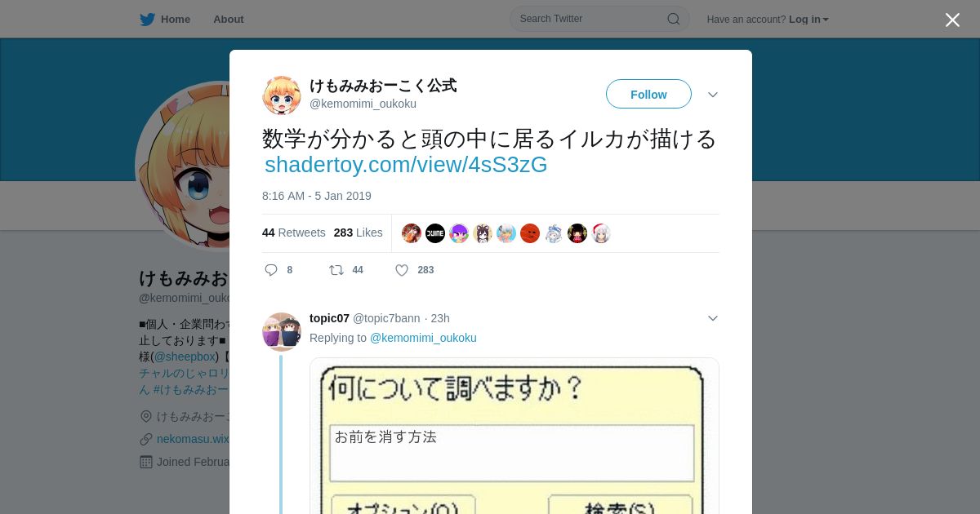Click topic07's profile avatar
Image resolution: width=980 pixels, height=514 pixels.
pos(282,332)
